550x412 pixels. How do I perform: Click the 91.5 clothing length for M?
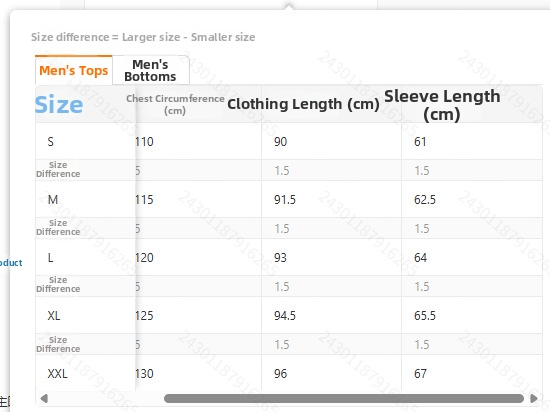coord(285,200)
